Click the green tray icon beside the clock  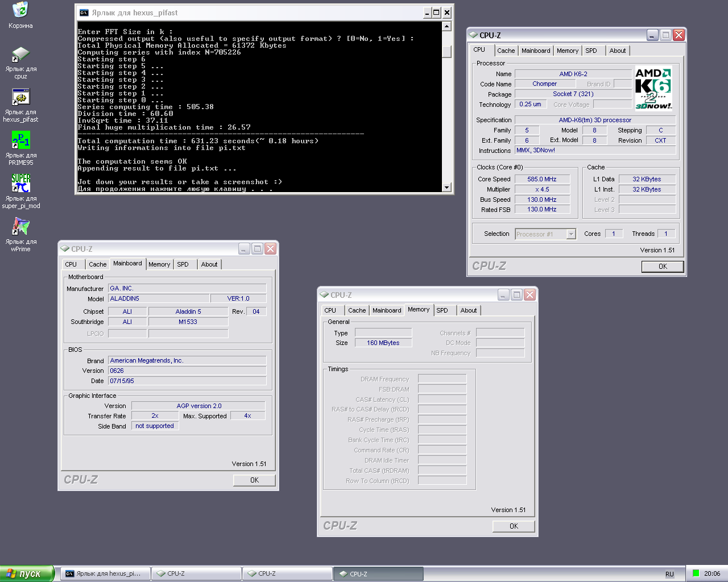tap(696, 573)
